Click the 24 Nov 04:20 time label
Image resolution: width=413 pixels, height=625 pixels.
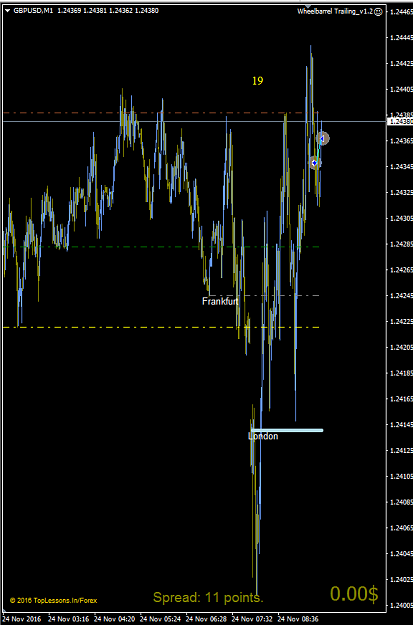pyautogui.click(x=114, y=619)
